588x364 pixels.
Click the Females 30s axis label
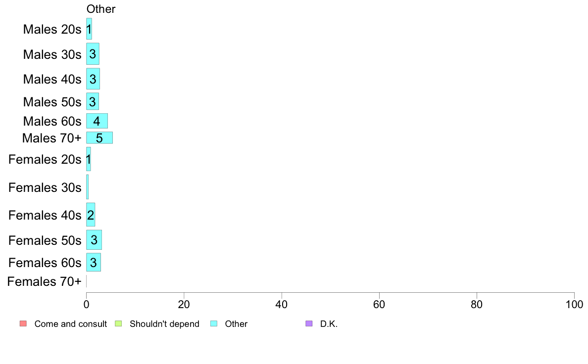point(45,187)
